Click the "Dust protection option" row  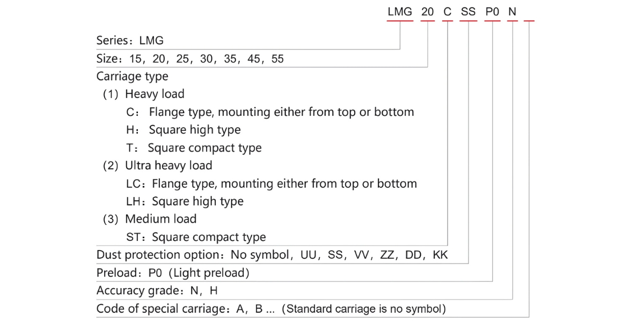tap(272, 255)
